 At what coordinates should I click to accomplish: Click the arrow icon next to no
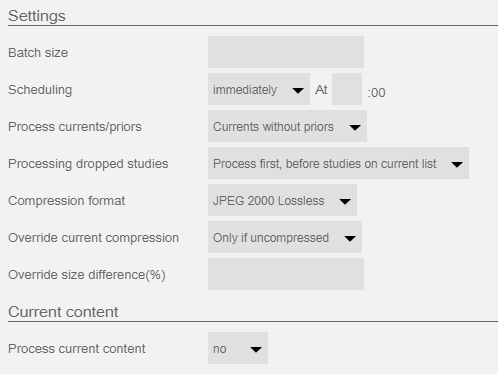[256, 349]
